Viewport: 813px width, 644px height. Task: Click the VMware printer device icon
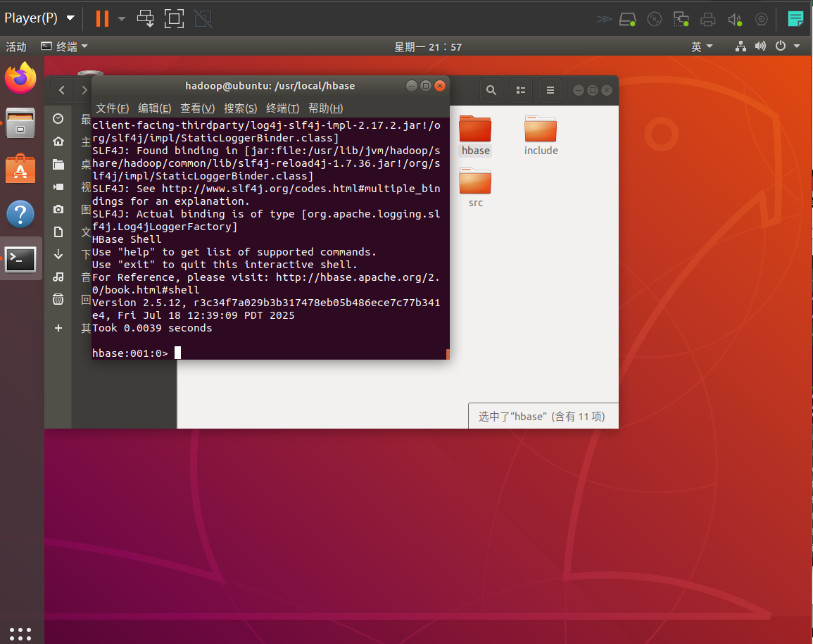pyautogui.click(x=707, y=20)
